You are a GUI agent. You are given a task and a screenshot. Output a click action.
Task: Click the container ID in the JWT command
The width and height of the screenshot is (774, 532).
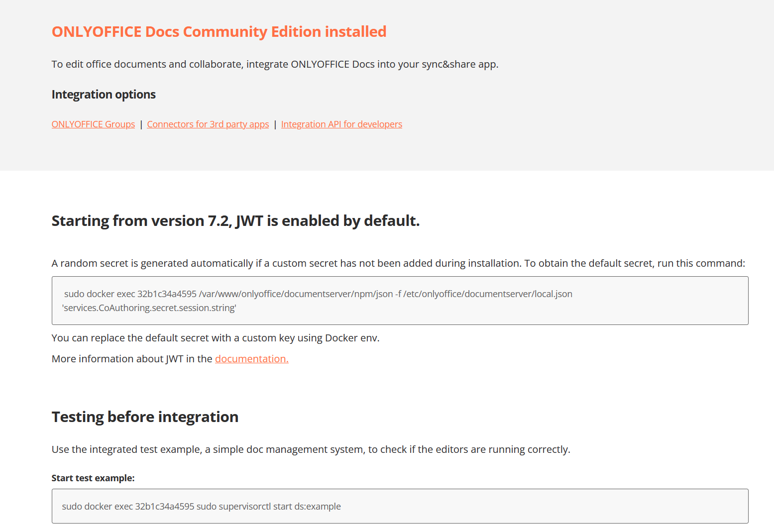[x=167, y=294]
